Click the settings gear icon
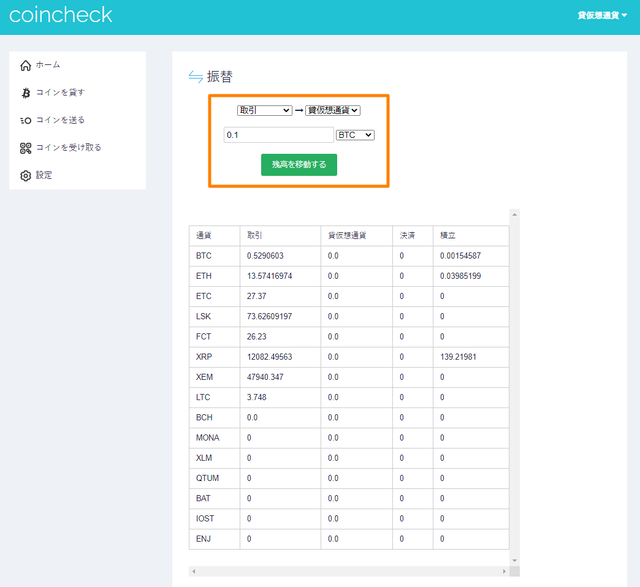The height and width of the screenshot is (587, 640). [25, 176]
